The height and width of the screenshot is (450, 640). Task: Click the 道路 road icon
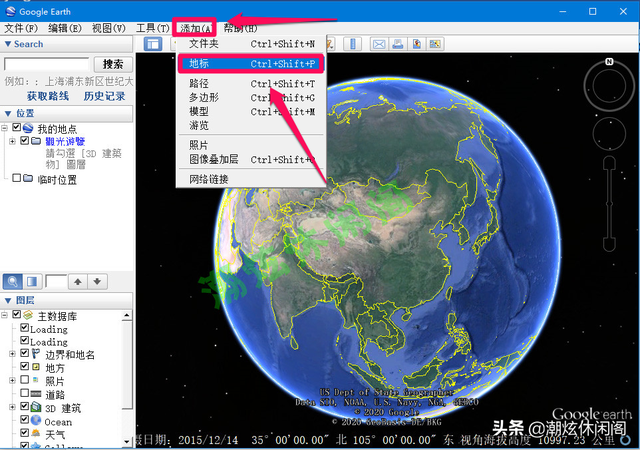point(36,394)
